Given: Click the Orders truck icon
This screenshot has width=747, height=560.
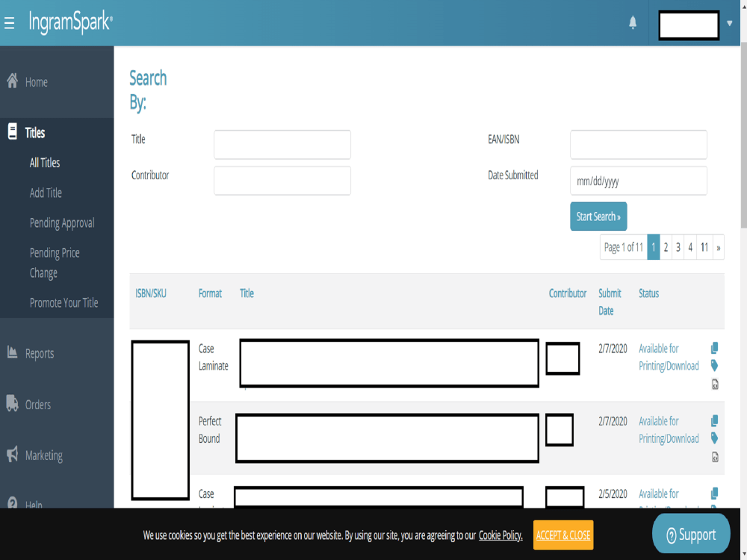Looking at the screenshot, I should click(13, 403).
